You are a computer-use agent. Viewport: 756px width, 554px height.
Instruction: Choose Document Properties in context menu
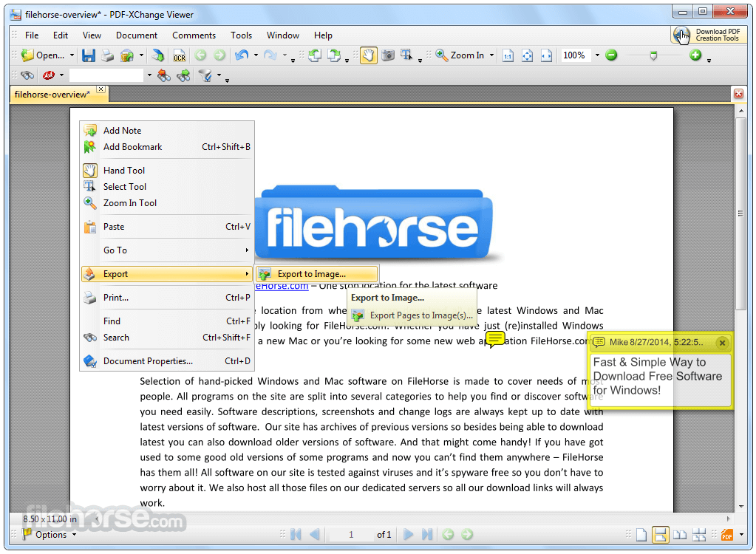coord(167,360)
